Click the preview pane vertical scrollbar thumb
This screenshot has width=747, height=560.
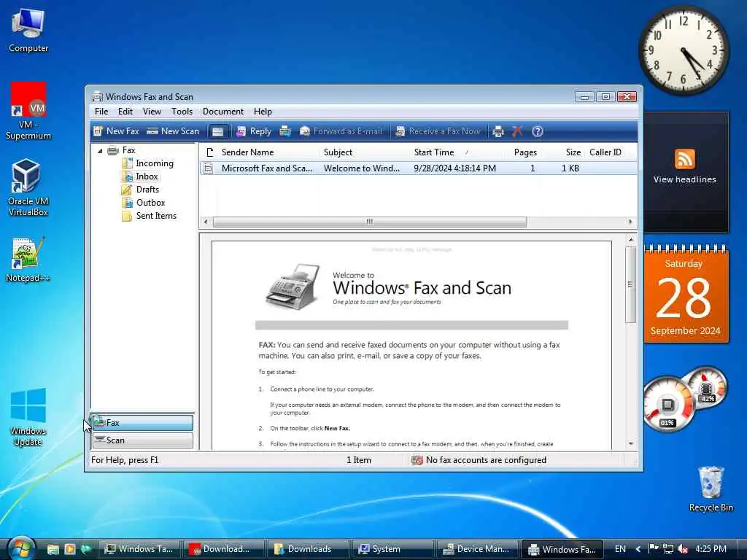pos(631,285)
